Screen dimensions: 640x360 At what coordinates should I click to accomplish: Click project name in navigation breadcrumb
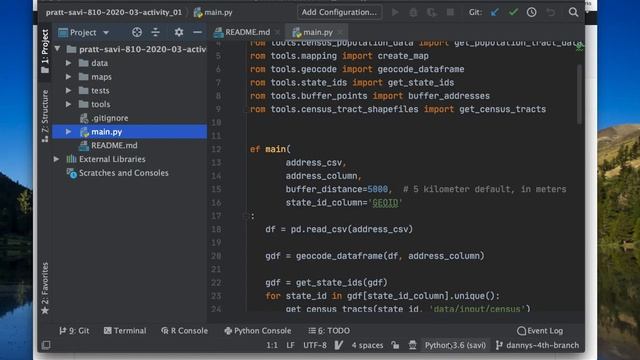[x=113, y=12]
